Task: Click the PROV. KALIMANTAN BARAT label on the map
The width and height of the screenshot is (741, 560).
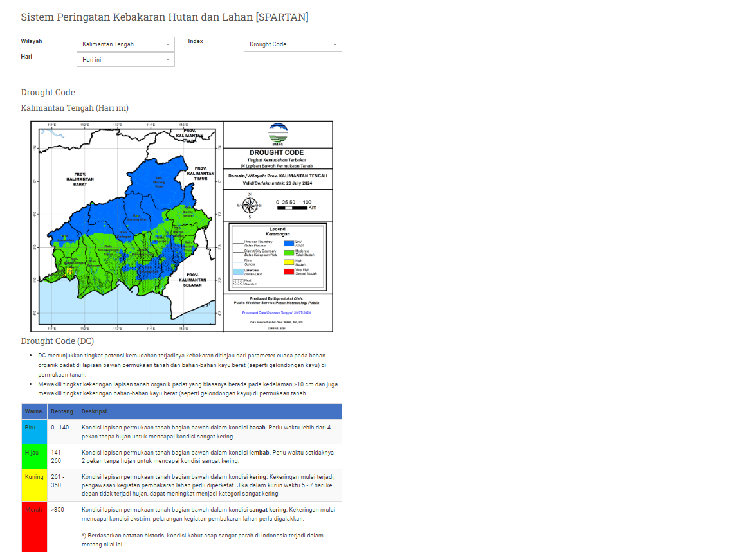Action: (x=80, y=179)
